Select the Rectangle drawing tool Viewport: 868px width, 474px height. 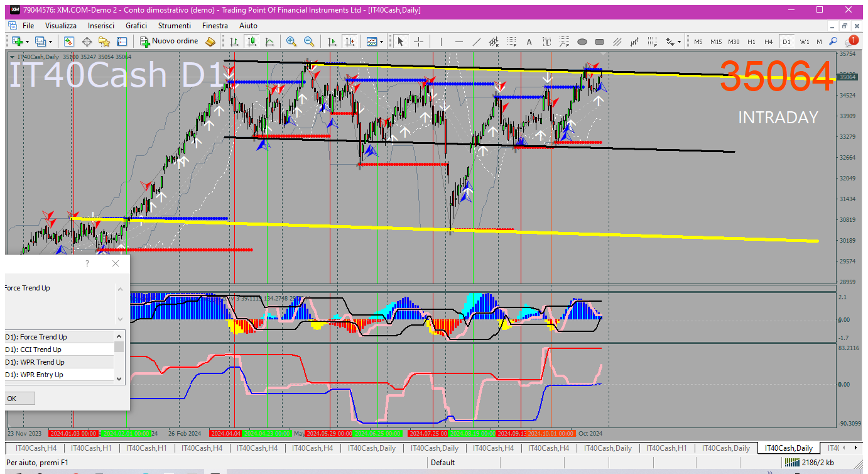[x=599, y=41]
